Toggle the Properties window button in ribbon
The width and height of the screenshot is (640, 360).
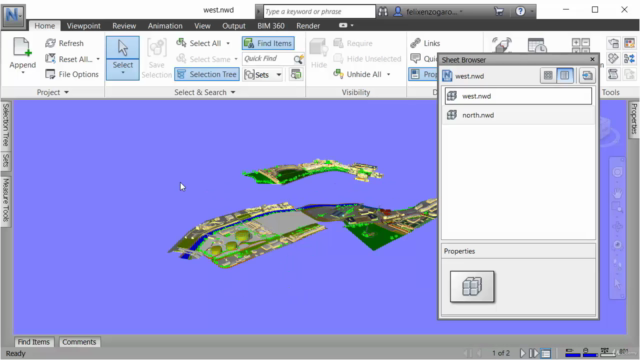click(423, 74)
